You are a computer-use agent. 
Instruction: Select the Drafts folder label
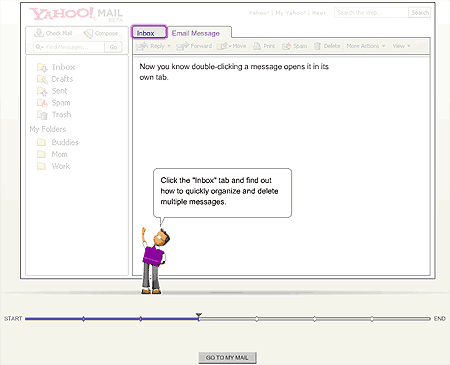tap(62, 79)
